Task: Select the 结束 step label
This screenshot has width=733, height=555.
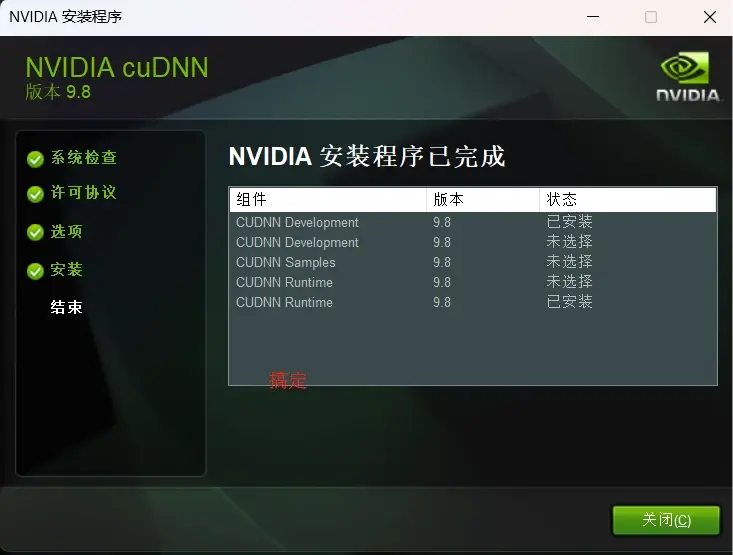Action: coord(67,307)
